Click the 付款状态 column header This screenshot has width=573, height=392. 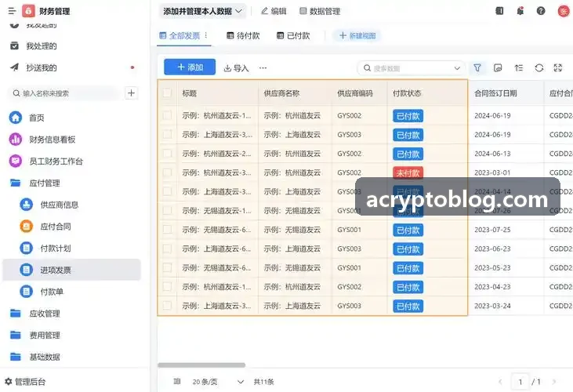click(407, 93)
